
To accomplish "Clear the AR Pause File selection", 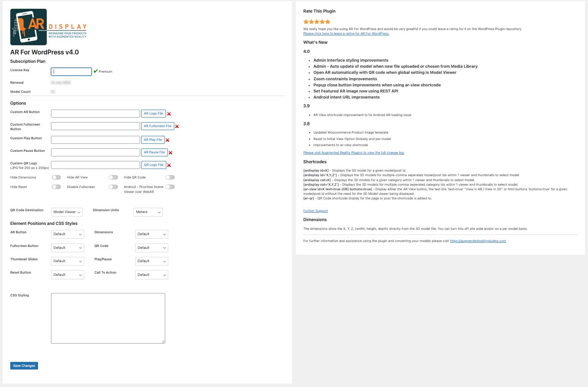I will pos(171,153).
